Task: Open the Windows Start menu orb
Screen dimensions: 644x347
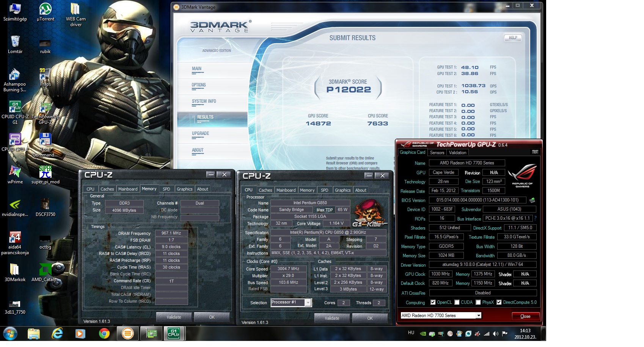Action: pos(10,333)
